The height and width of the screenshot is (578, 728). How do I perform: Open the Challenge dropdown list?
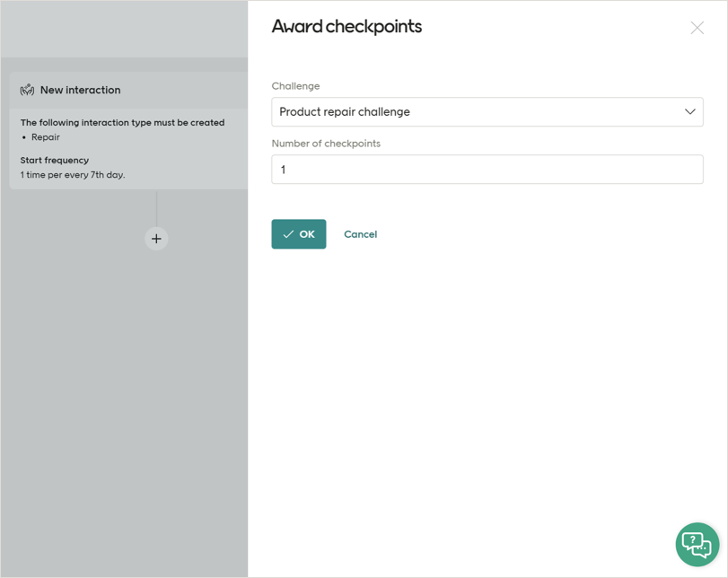(x=487, y=112)
